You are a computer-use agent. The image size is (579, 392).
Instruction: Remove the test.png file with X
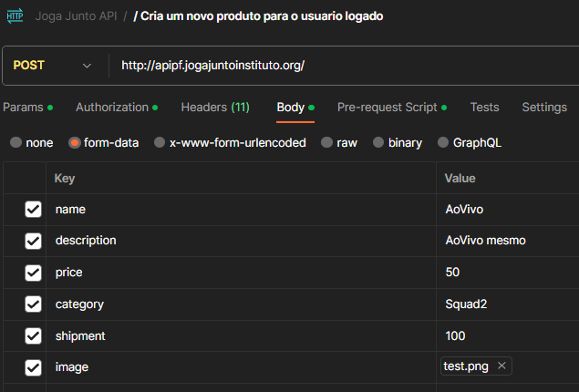[x=501, y=366]
